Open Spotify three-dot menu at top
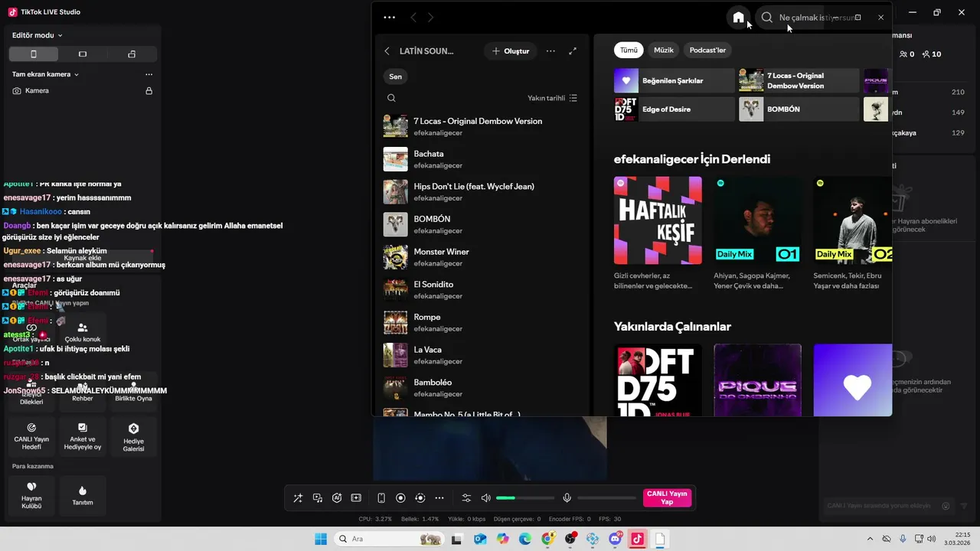Screen dimensions: 980x551 tap(390, 18)
